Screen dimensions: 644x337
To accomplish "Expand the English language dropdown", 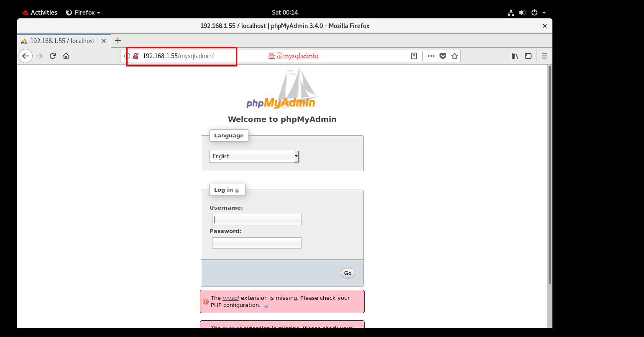I will (254, 156).
